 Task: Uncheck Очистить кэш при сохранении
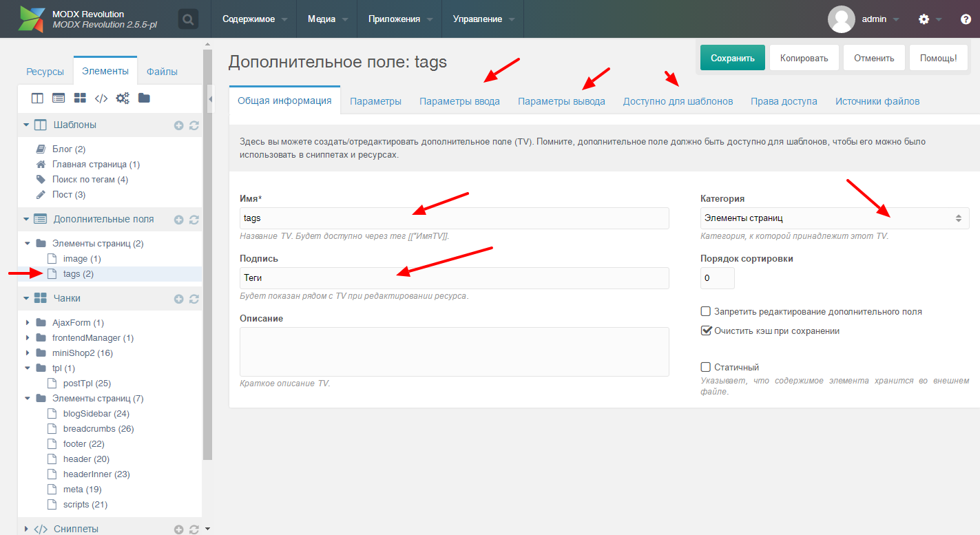coord(705,331)
